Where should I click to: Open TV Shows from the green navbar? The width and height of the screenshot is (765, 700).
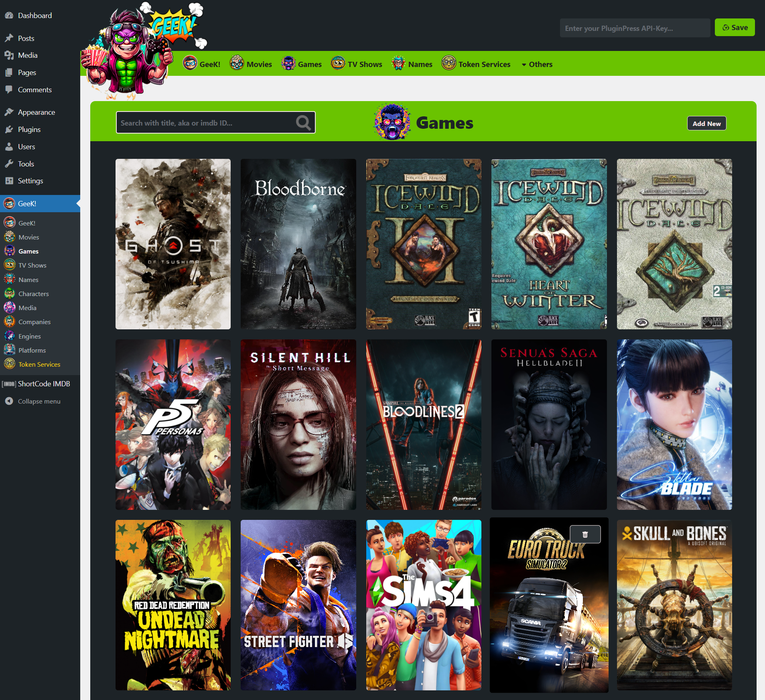click(356, 64)
